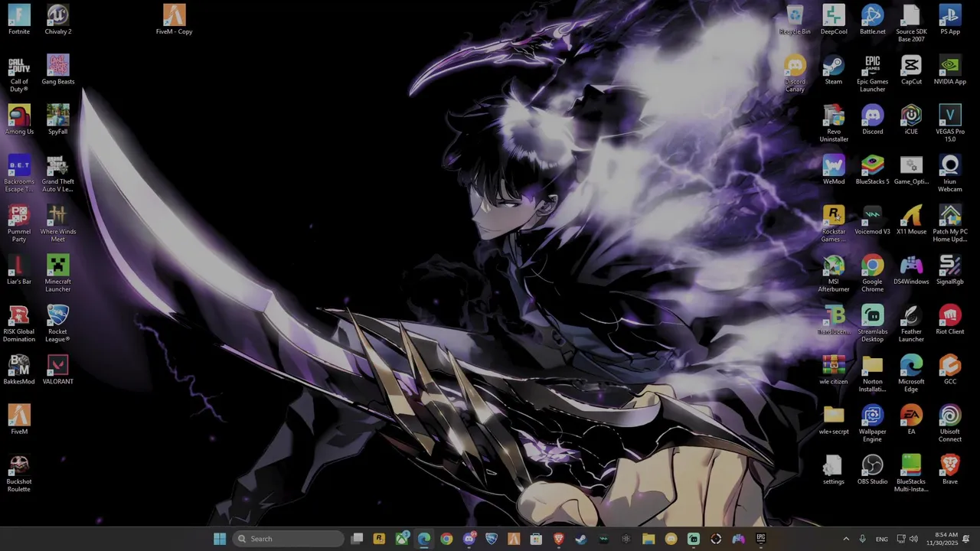Viewport: 980px width, 551px height.
Task: Open the Call of Duty shortcut
Action: [19, 73]
